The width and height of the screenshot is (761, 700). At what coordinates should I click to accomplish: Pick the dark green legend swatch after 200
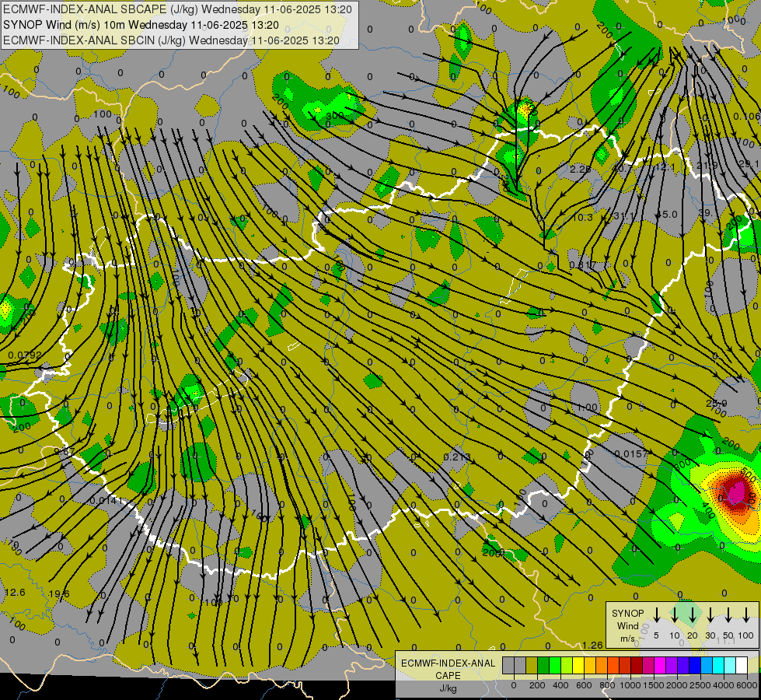click(543, 666)
